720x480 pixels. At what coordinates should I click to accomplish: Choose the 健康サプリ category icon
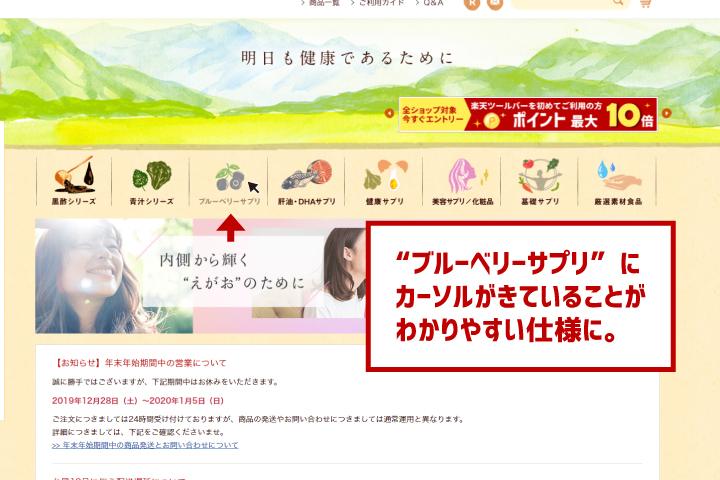point(385,177)
